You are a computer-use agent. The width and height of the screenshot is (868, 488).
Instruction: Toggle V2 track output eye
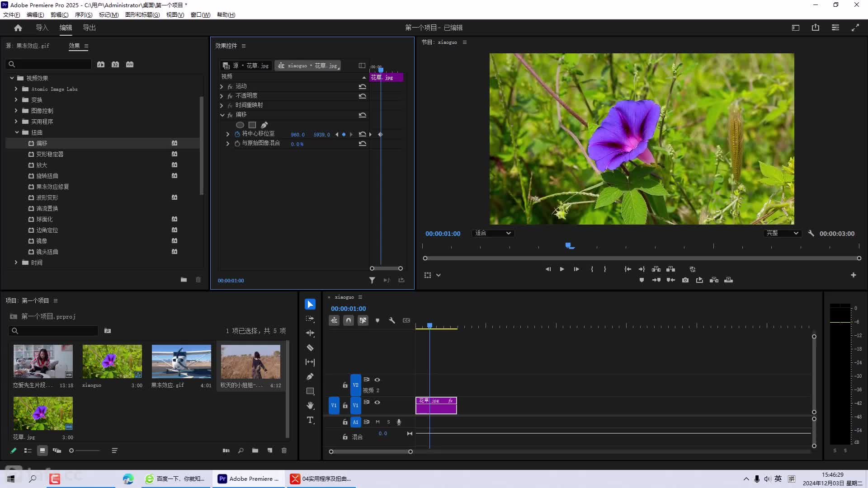click(377, 380)
